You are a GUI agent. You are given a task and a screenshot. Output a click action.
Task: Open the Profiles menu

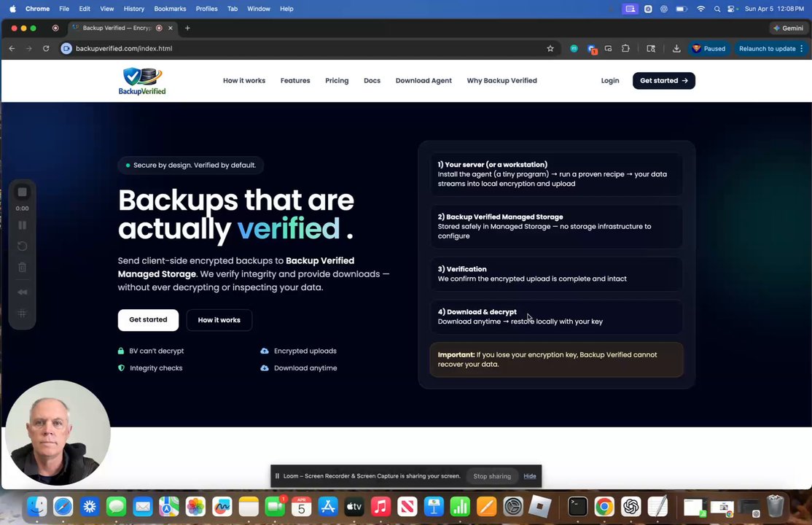(206, 9)
